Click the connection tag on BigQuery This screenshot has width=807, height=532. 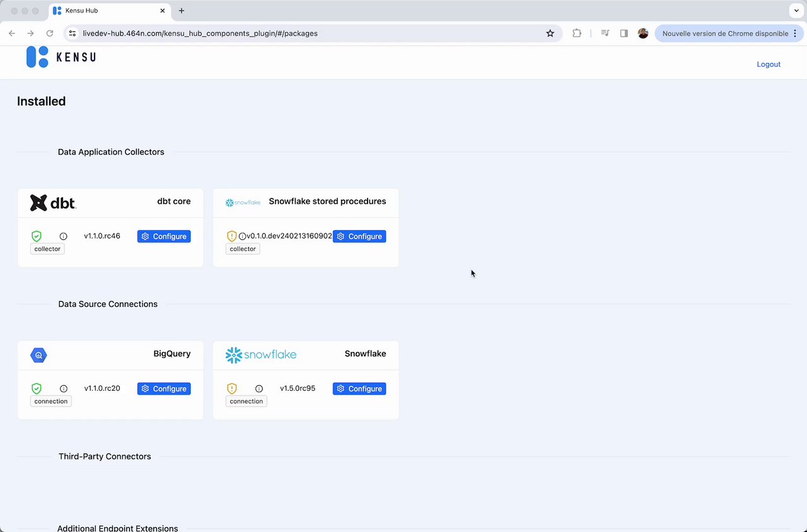pos(51,402)
